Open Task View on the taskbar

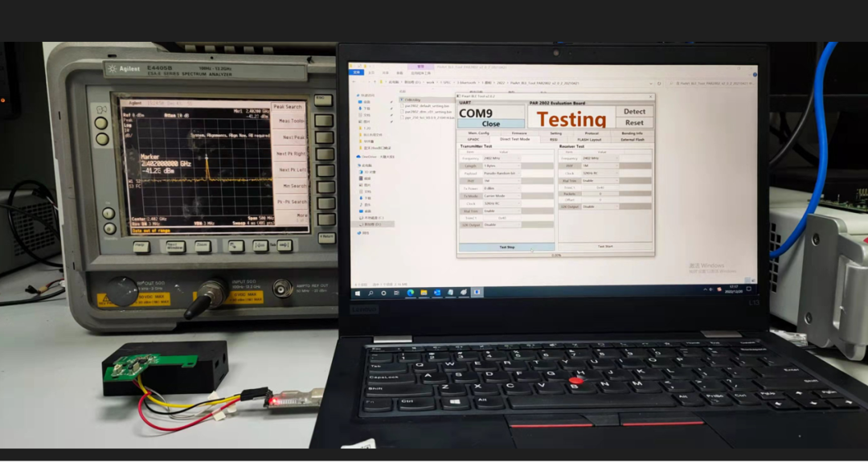click(x=396, y=293)
